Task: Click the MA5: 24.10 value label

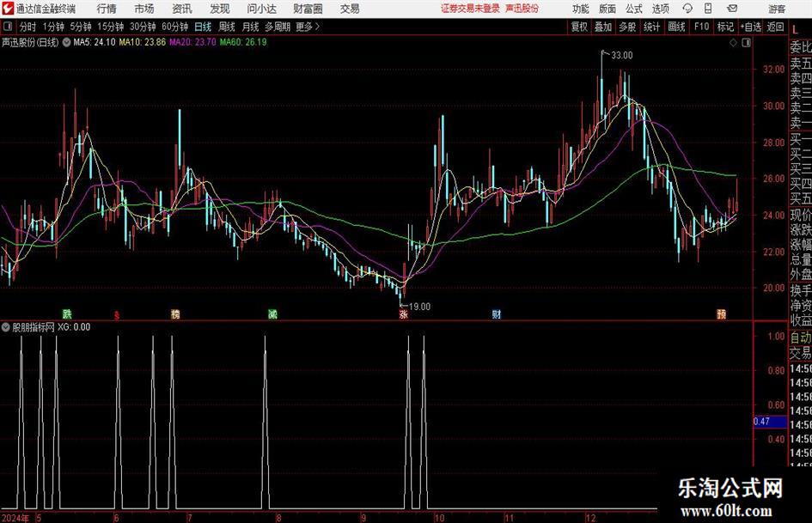Action: pos(95,42)
